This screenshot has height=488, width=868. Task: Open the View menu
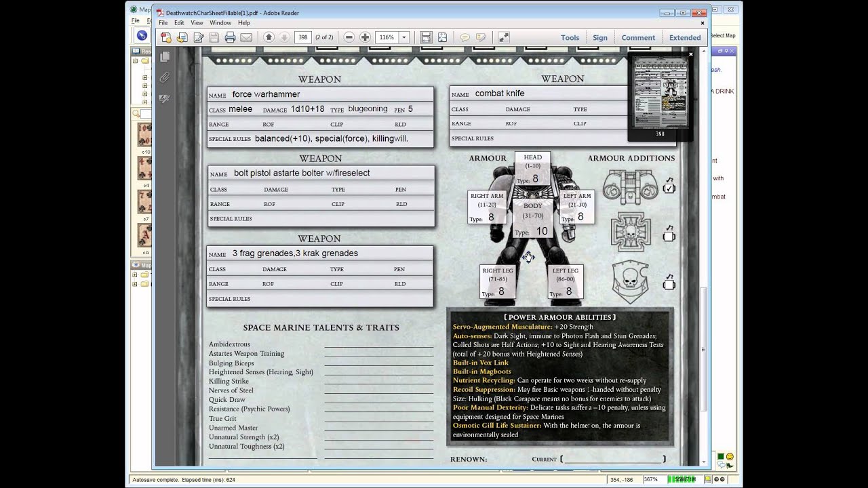(x=197, y=22)
